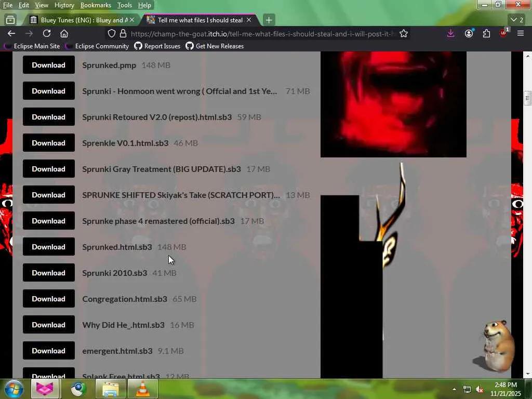Open VLC media player from taskbar
Screen dimensions: 532x399
142,389
